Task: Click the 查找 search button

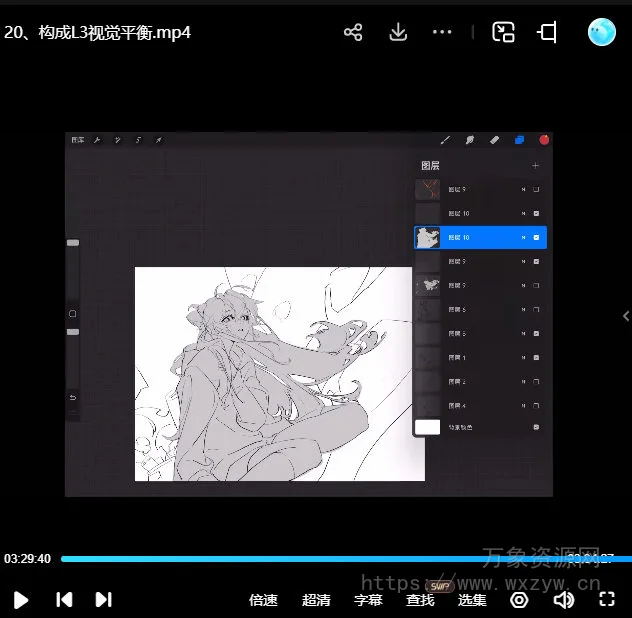Action: pos(420,600)
